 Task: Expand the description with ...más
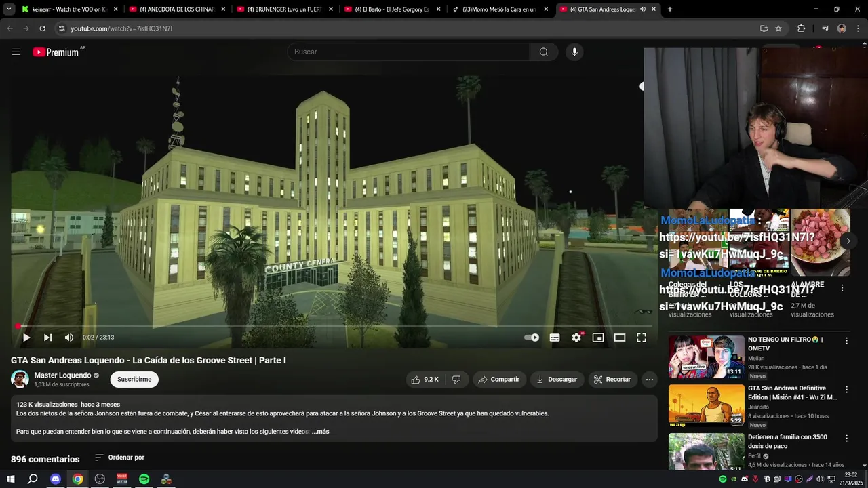[320, 432]
